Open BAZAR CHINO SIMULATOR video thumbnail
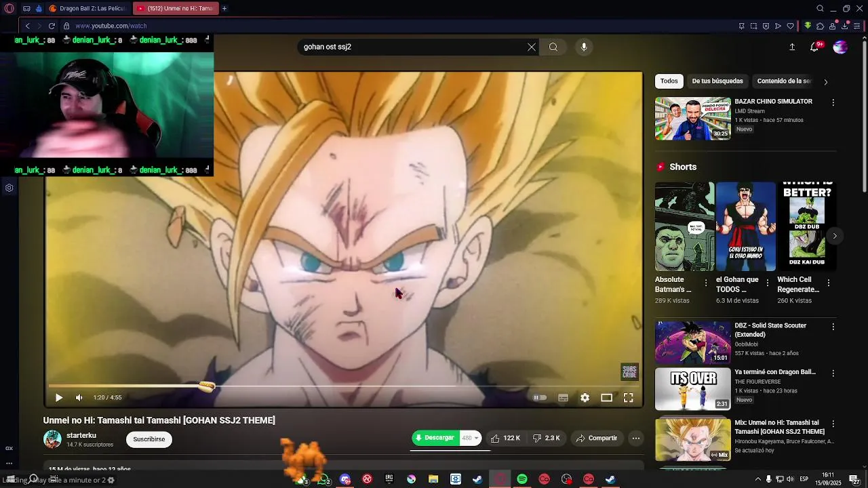 [x=693, y=119]
